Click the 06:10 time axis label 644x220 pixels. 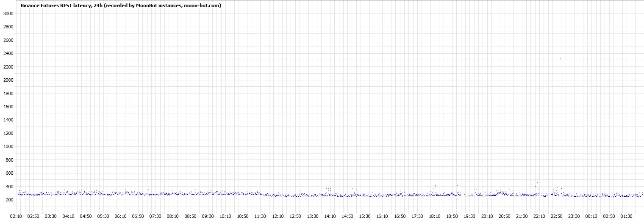tap(120, 216)
